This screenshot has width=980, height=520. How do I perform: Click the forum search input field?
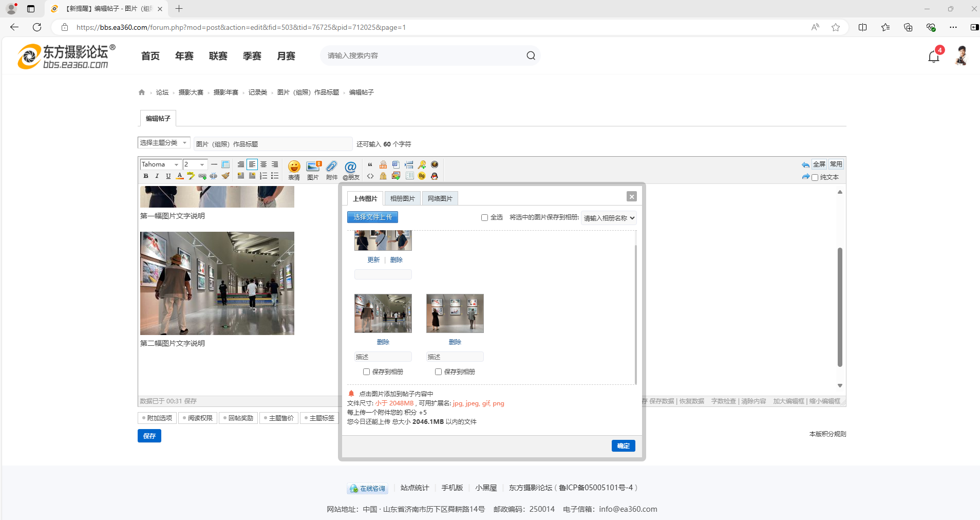coord(424,55)
